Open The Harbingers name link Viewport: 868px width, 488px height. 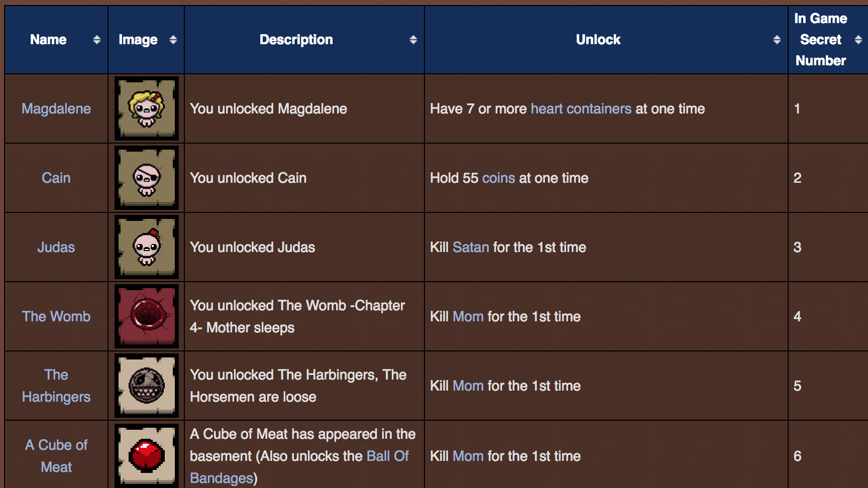click(x=56, y=386)
